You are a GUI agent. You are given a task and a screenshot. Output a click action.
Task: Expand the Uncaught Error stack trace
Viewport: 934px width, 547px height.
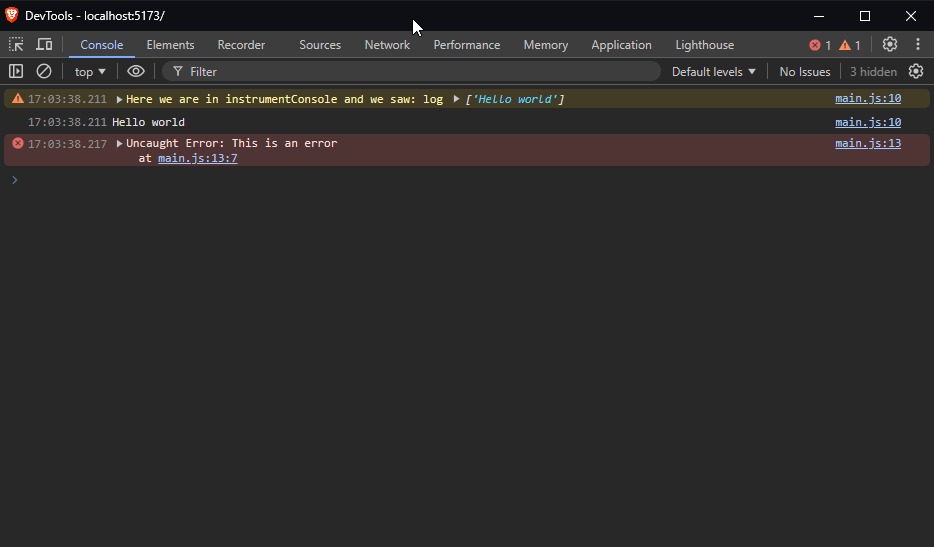pyautogui.click(x=120, y=144)
